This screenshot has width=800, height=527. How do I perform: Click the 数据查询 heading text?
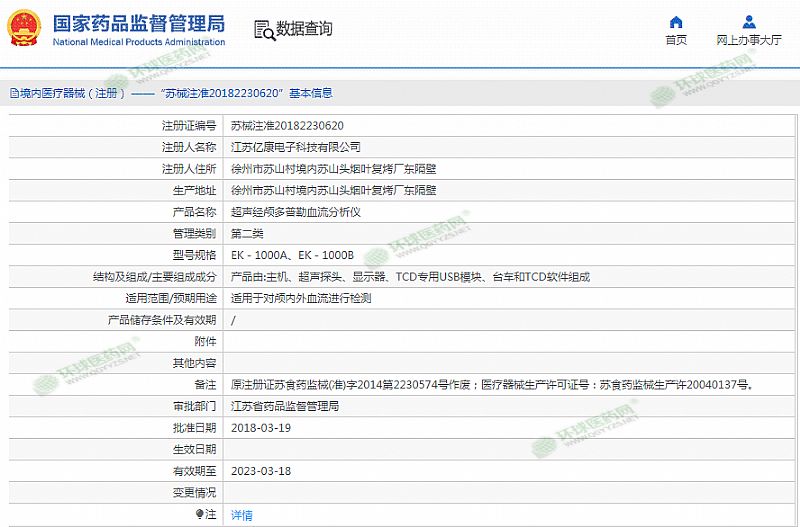pyautogui.click(x=304, y=29)
